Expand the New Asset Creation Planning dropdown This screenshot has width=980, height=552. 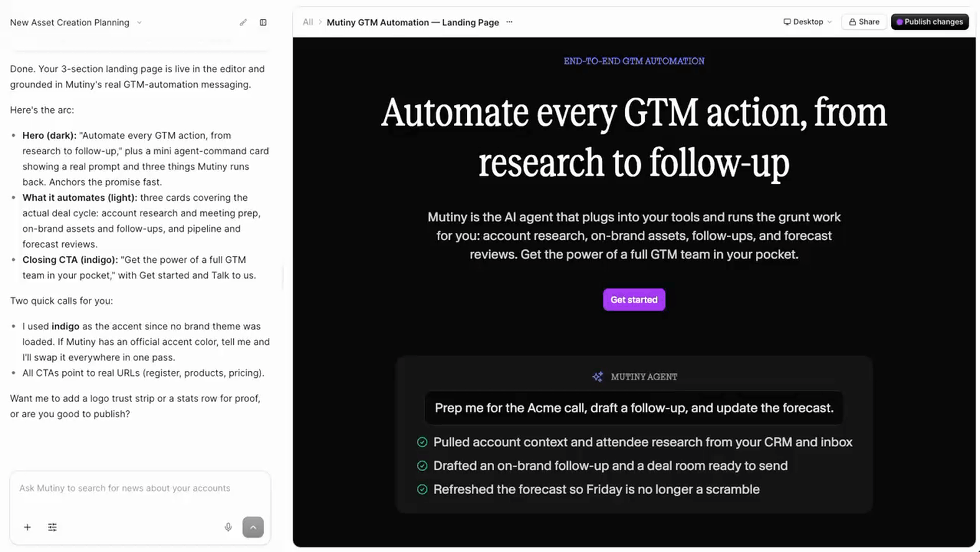tap(139, 22)
